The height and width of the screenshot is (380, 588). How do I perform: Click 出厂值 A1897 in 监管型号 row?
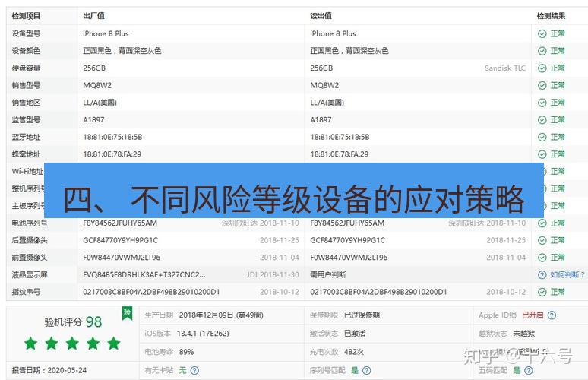93,120
